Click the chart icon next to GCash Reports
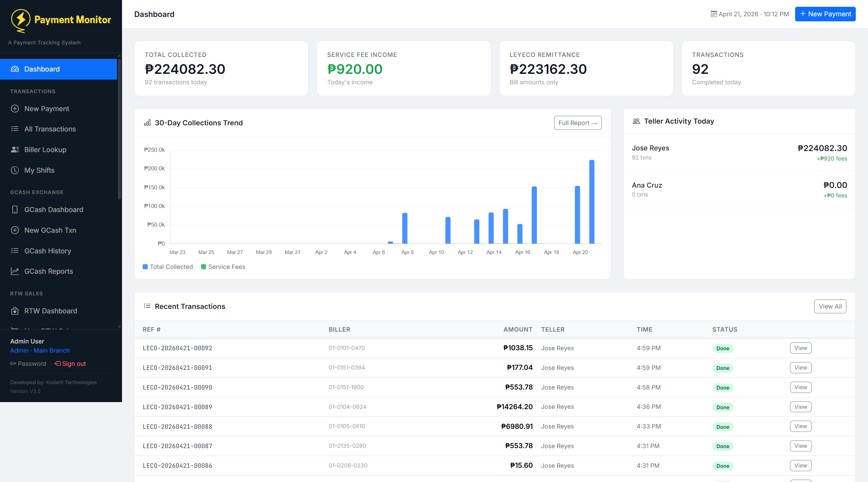868x482 pixels. click(15, 271)
